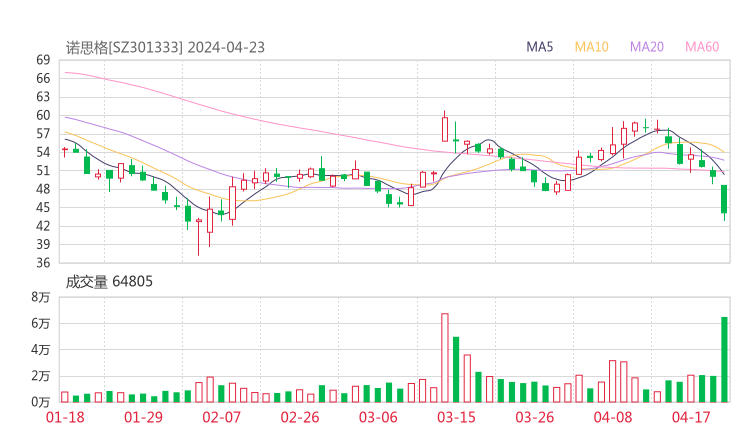Click the last green volume bar on the right
This screenshot has height=440, width=740.
(724, 360)
